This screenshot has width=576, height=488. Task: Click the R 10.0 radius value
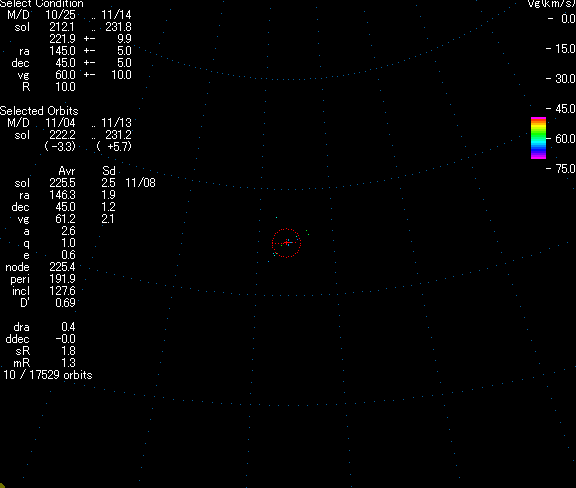tap(65, 87)
